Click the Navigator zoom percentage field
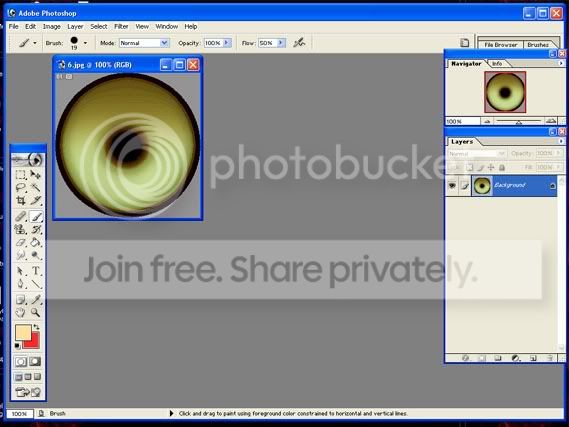Screen dimensions: 569x427 (x=462, y=122)
